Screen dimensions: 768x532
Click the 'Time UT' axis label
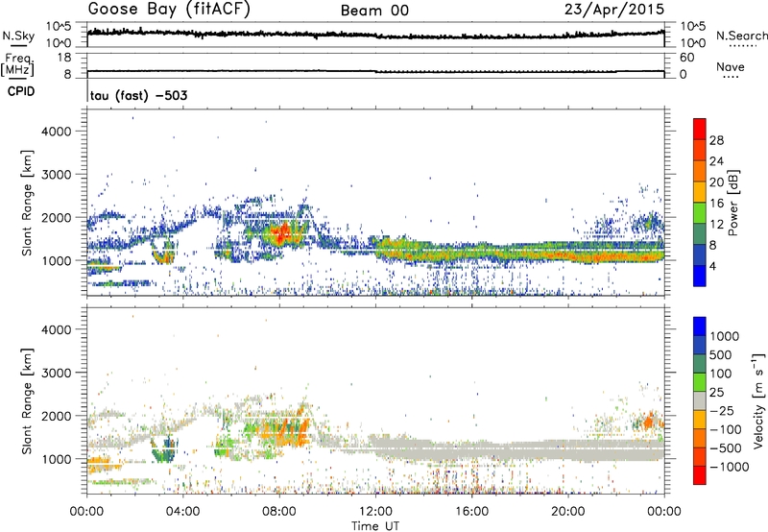(375, 526)
